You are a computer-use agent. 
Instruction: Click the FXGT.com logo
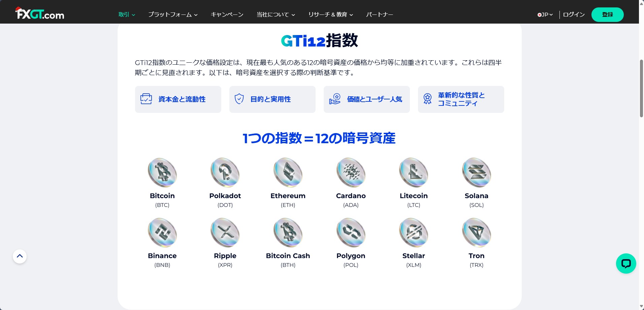click(40, 13)
